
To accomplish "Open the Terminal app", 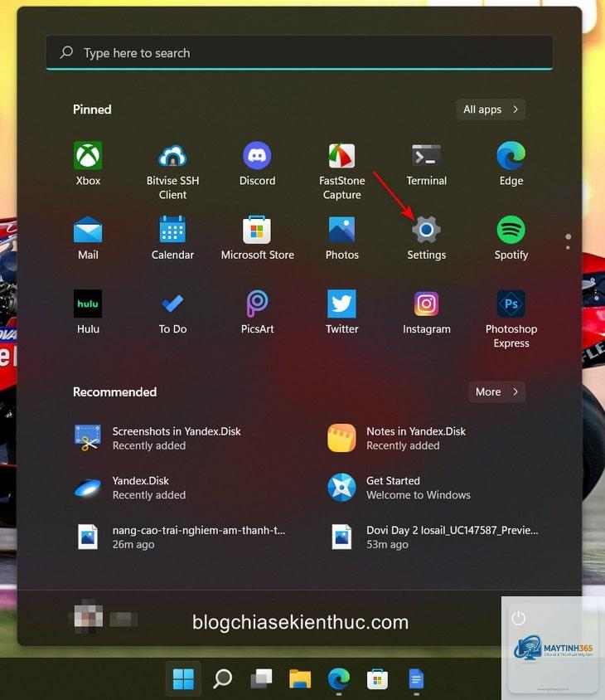I will (426, 164).
